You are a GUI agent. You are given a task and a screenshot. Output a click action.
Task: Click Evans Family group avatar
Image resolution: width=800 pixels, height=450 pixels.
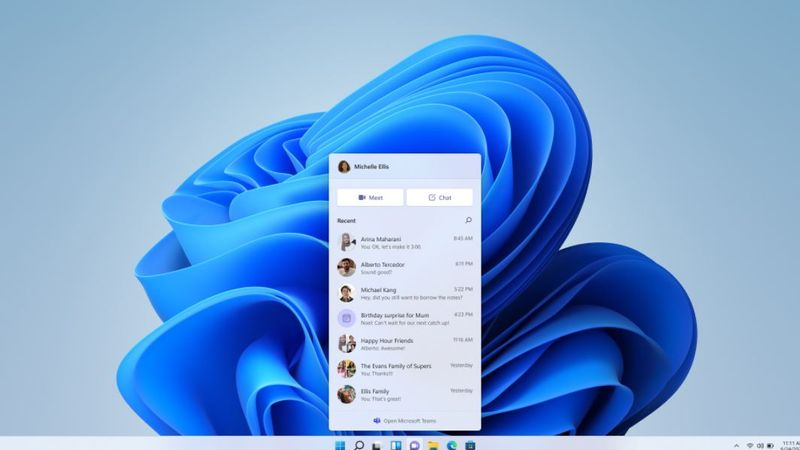(x=346, y=369)
